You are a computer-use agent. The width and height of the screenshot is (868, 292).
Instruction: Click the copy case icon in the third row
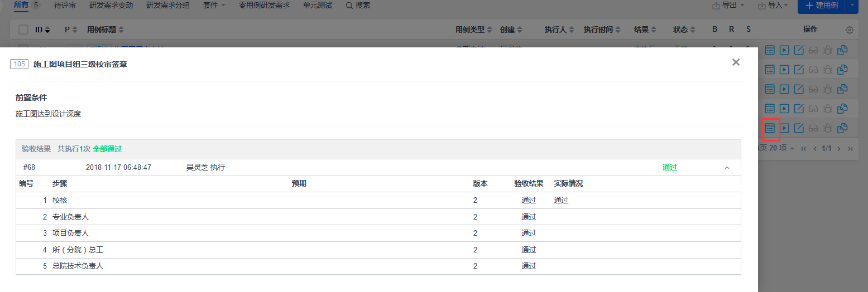coord(842,89)
